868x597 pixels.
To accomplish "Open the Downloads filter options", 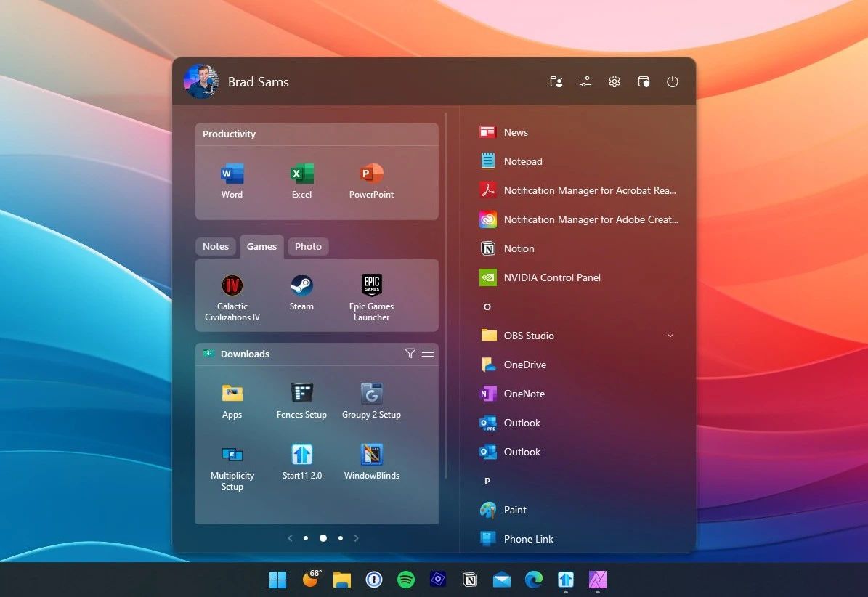I will [x=410, y=353].
